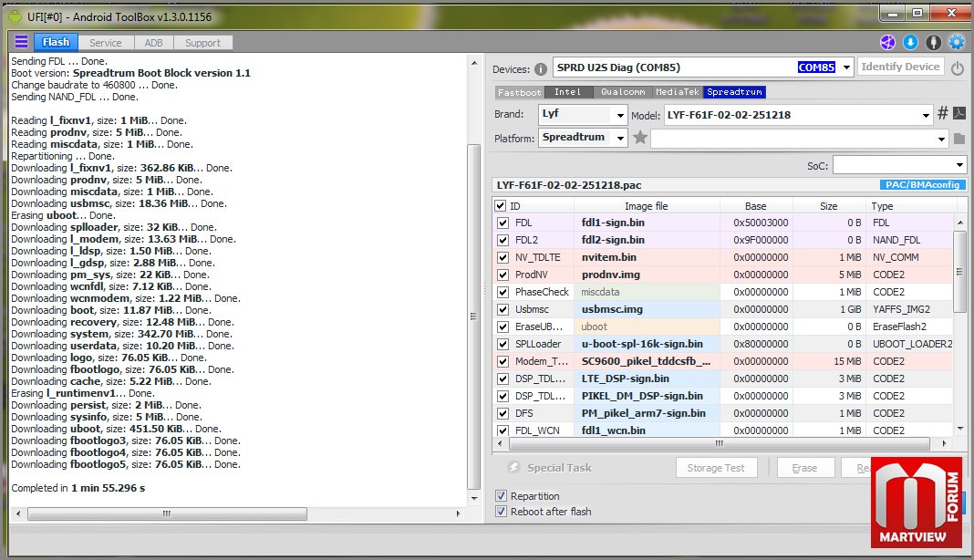Open the ADB tab
974x560 pixels.
click(153, 43)
